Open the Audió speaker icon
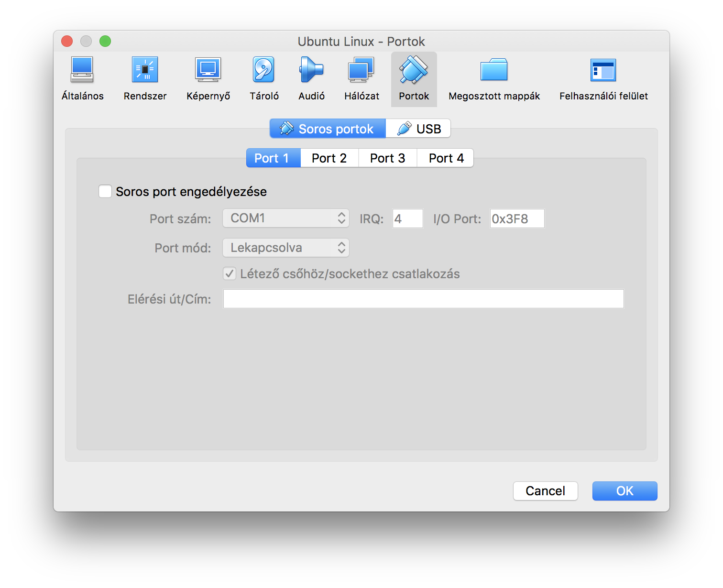 point(311,70)
